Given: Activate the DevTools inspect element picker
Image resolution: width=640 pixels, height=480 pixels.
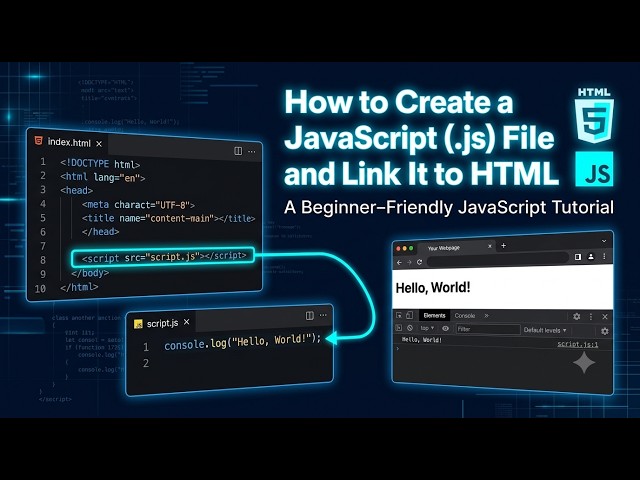Looking at the screenshot, I should pyautogui.click(x=399, y=315).
